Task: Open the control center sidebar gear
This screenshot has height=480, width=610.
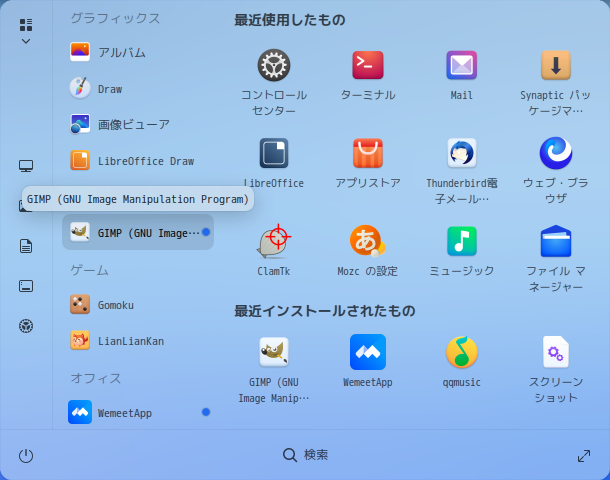Action: [x=26, y=326]
